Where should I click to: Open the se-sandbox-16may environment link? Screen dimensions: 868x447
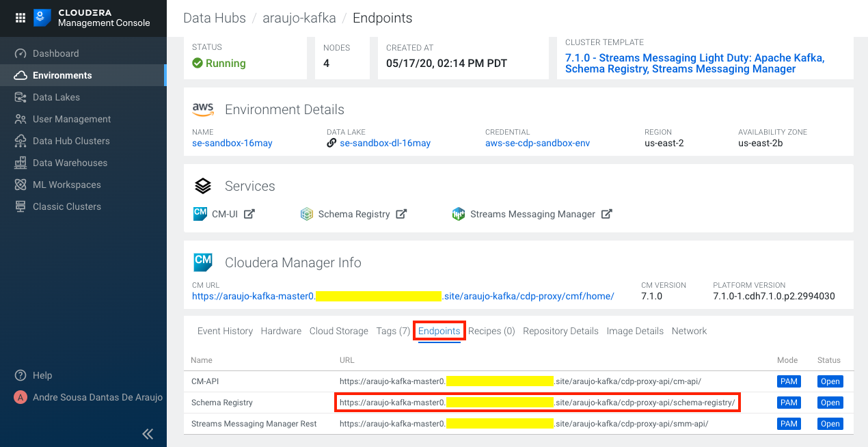point(232,143)
